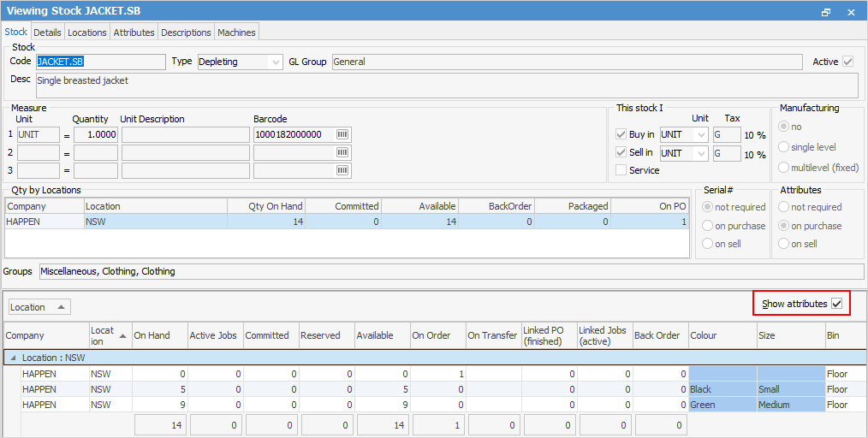Click the restore window icon in title bar
This screenshot has width=868, height=438.
pyautogui.click(x=826, y=12)
